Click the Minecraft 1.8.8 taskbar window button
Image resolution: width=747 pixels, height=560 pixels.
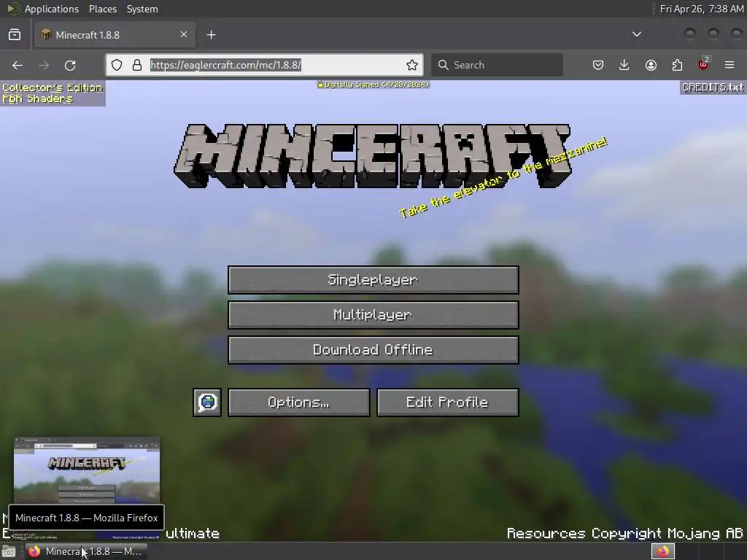[86, 551]
